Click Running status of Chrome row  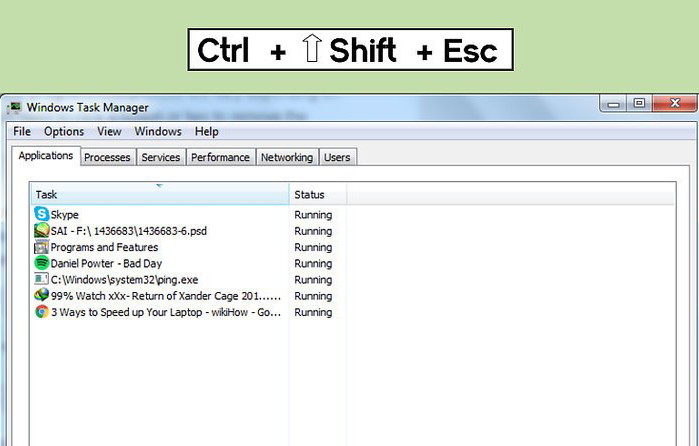pyautogui.click(x=313, y=312)
